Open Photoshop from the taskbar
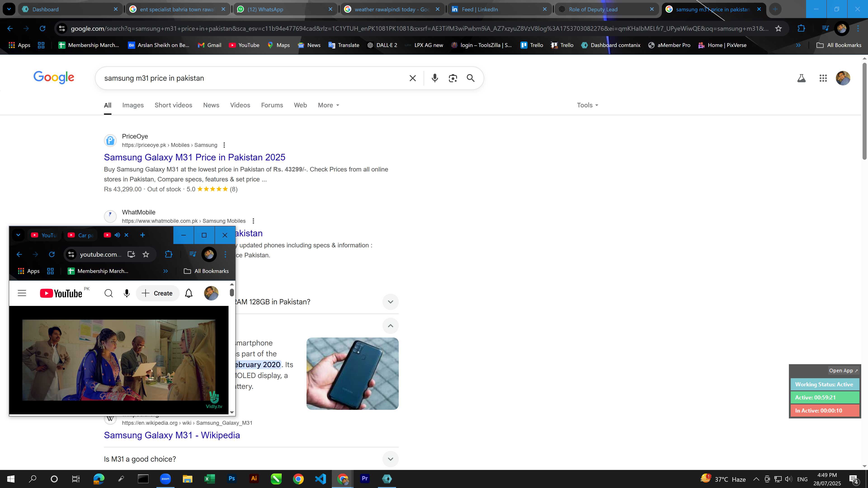This screenshot has width=868, height=488. (232, 479)
